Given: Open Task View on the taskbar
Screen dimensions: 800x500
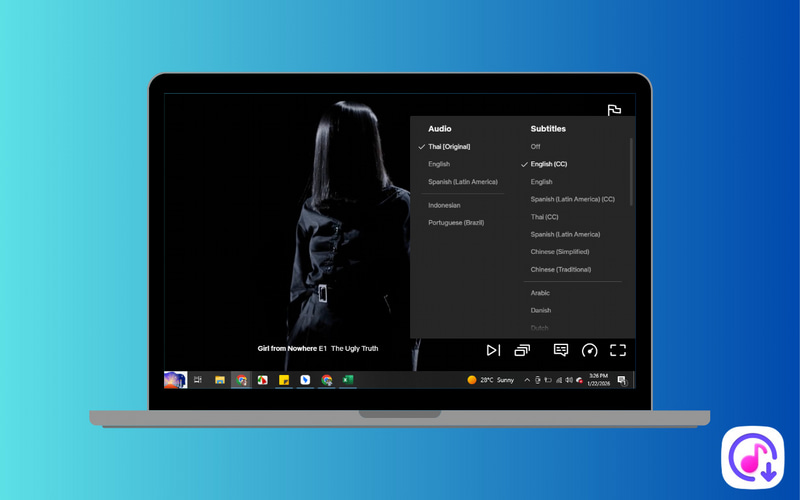Looking at the screenshot, I should (198, 380).
